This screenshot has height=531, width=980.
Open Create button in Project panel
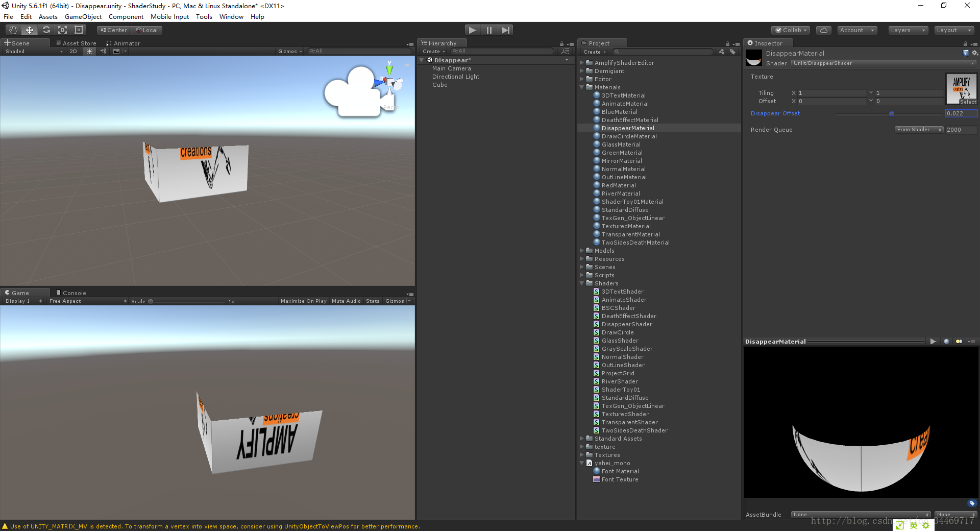coord(595,52)
